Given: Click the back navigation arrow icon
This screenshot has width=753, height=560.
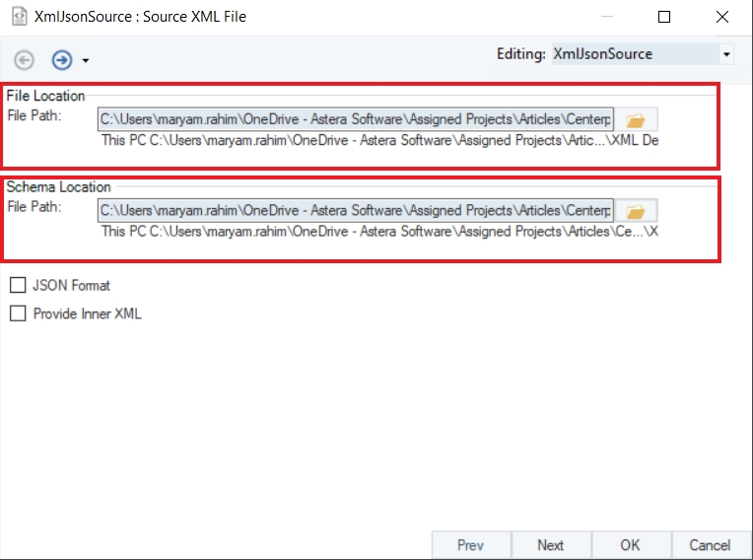Looking at the screenshot, I should (x=24, y=60).
